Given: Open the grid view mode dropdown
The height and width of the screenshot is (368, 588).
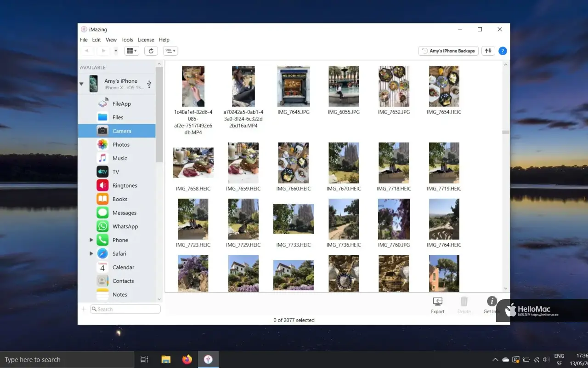Looking at the screenshot, I should (131, 51).
